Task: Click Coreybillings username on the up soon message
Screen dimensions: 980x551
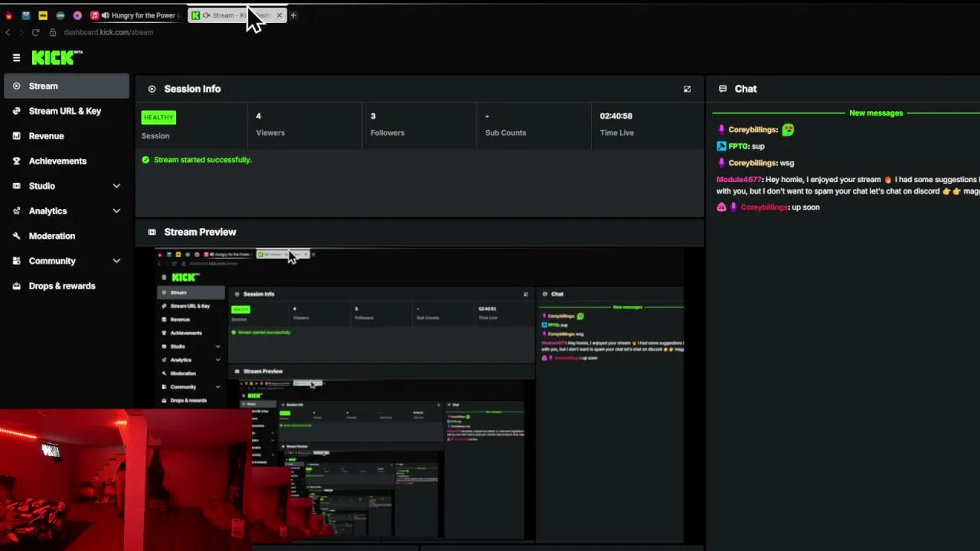Action: (765, 207)
